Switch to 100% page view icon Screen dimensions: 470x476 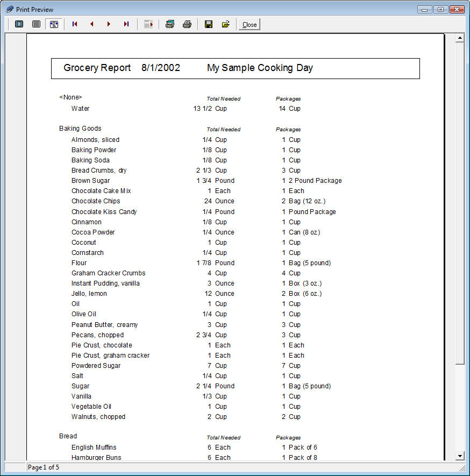(36, 24)
